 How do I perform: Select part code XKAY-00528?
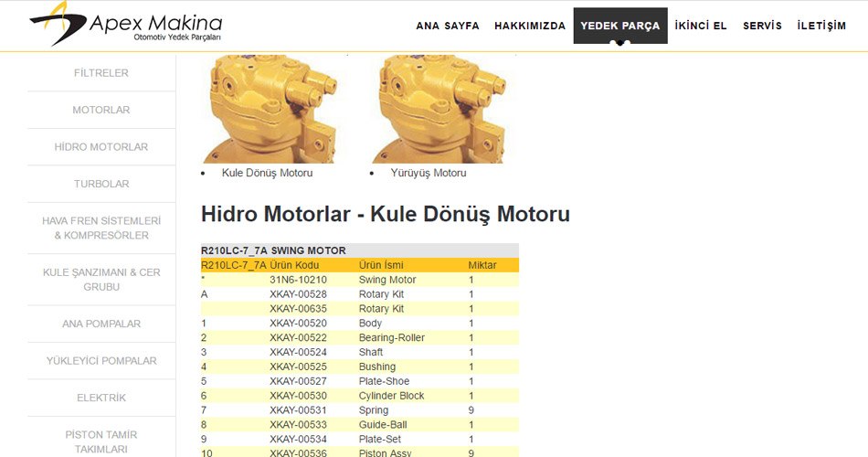pos(299,294)
